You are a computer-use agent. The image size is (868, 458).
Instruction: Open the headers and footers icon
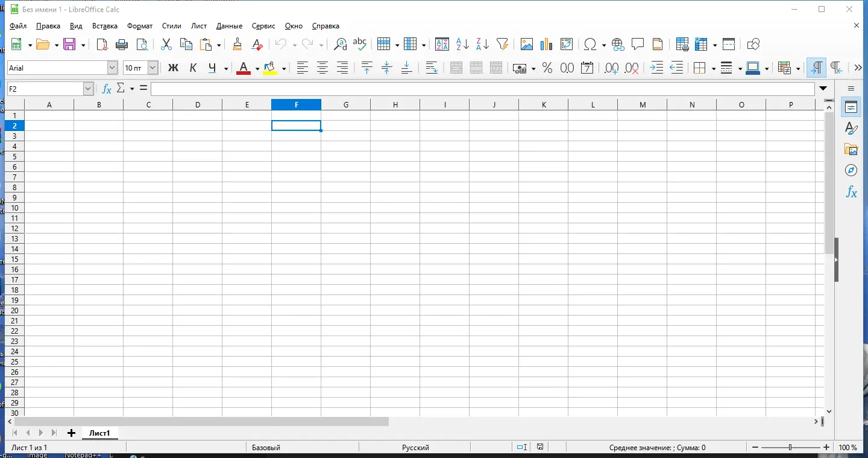click(x=658, y=44)
